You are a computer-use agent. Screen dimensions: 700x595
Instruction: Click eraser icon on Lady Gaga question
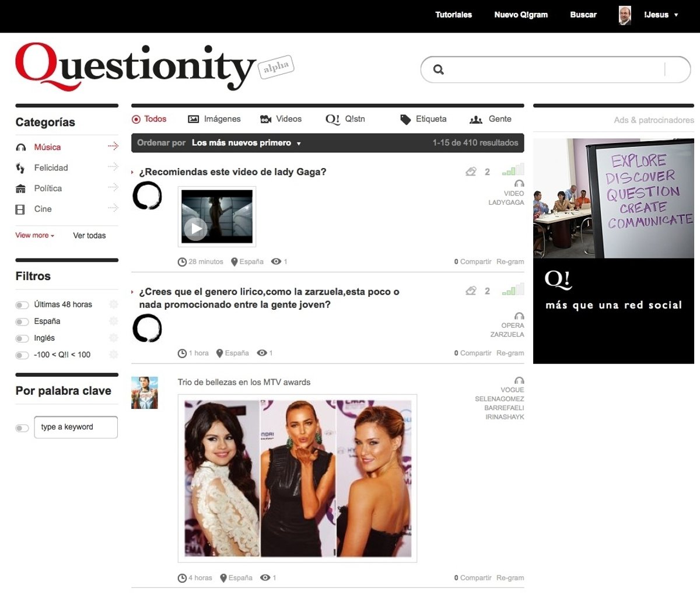[471, 171]
